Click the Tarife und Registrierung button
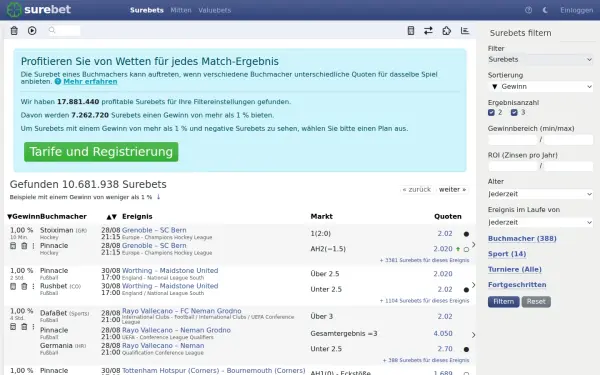The image size is (600, 375). pyautogui.click(x=101, y=152)
